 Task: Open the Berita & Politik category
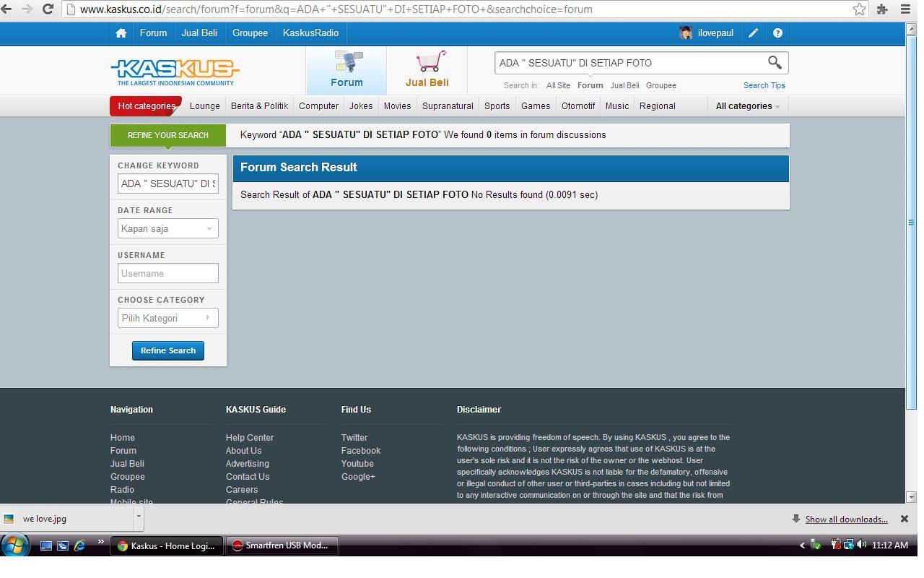(x=259, y=106)
